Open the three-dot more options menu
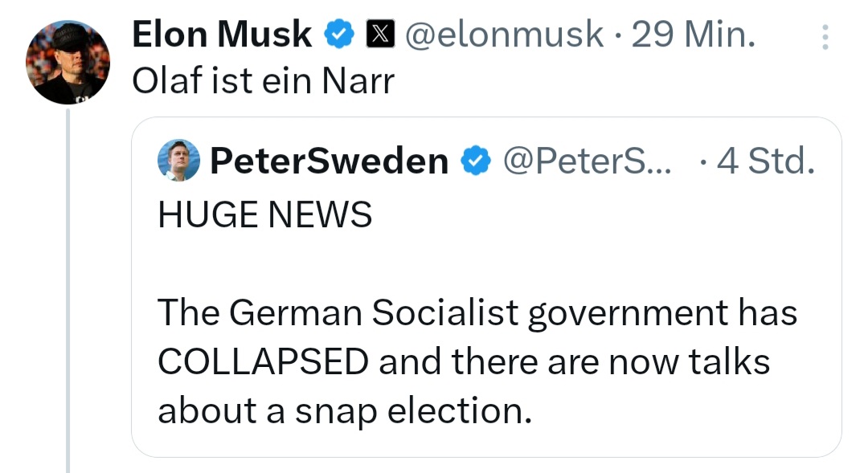Image resolution: width=868 pixels, height=473 pixels. point(825,36)
